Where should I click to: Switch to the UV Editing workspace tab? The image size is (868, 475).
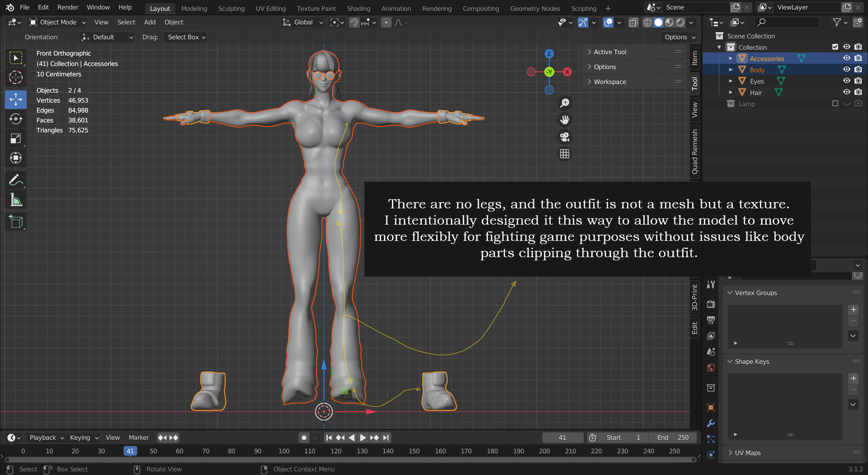[x=270, y=8]
